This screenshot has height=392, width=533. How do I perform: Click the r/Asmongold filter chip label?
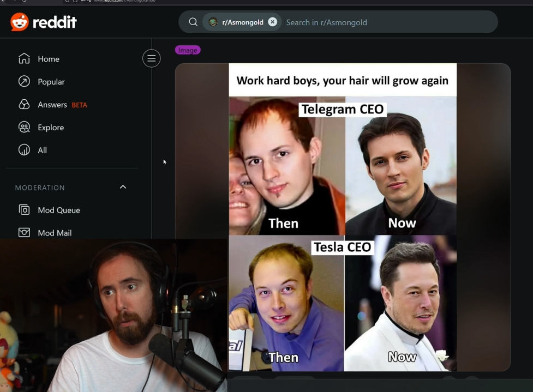(x=243, y=22)
